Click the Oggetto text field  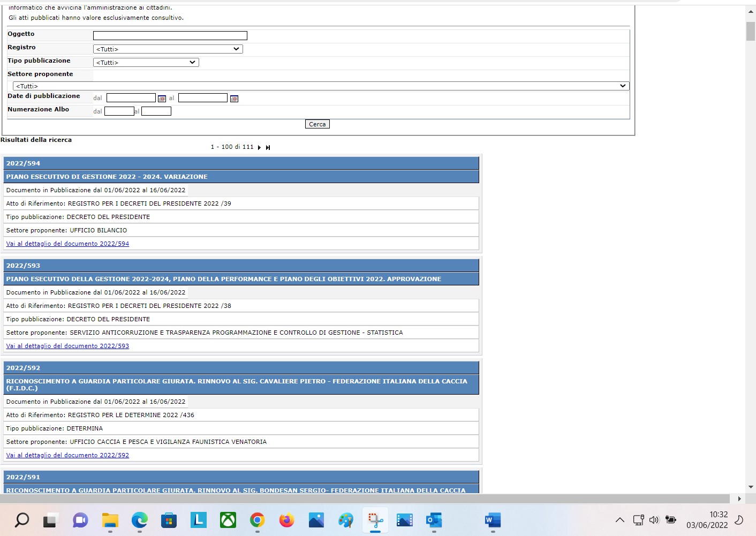coord(170,36)
